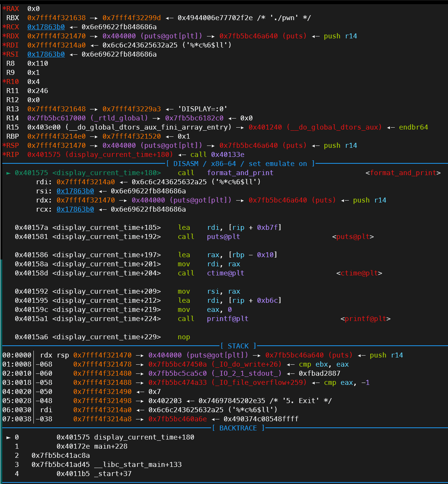Select the format_and_print call target

[x=240, y=172]
